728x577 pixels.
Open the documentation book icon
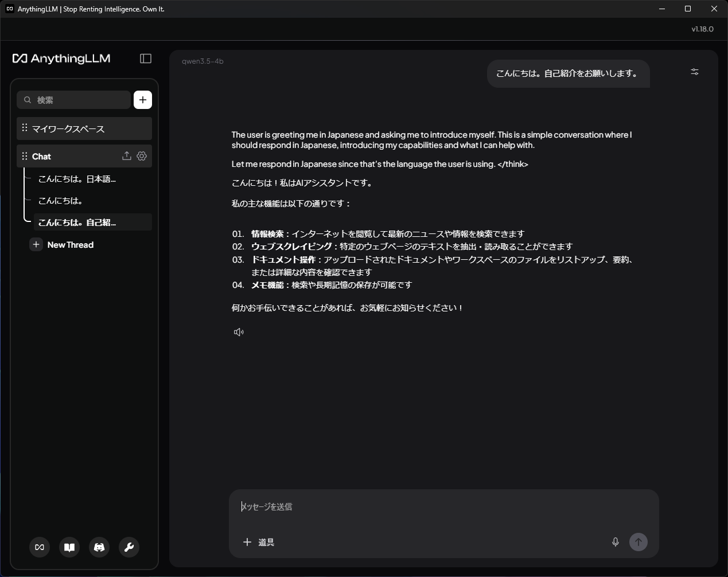(x=69, y=547)
